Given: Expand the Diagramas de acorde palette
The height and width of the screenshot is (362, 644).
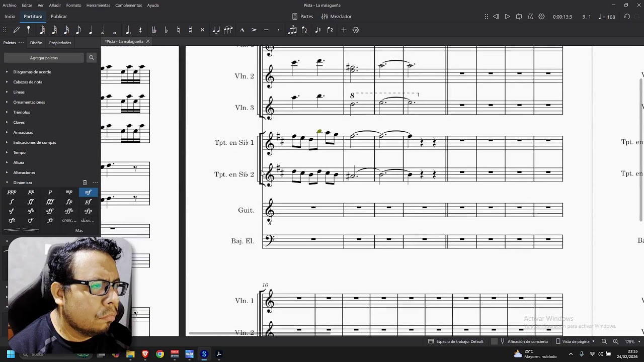Looking at the screenshot, I should (x=7, y=72).
